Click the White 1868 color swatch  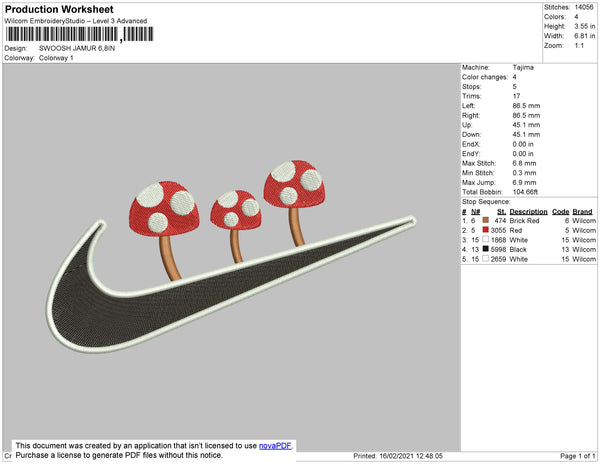click(486, 239)
